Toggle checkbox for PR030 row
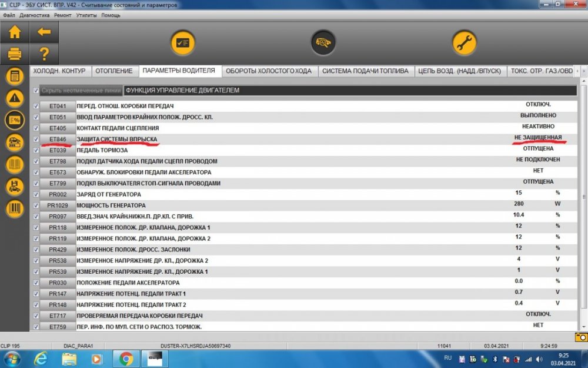 tap(36, 283)
